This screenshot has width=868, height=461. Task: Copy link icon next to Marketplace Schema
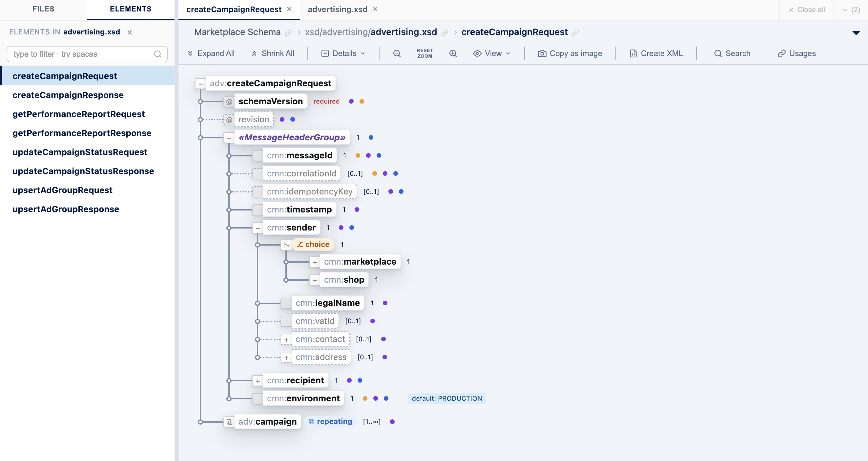[x=288, y=33]
